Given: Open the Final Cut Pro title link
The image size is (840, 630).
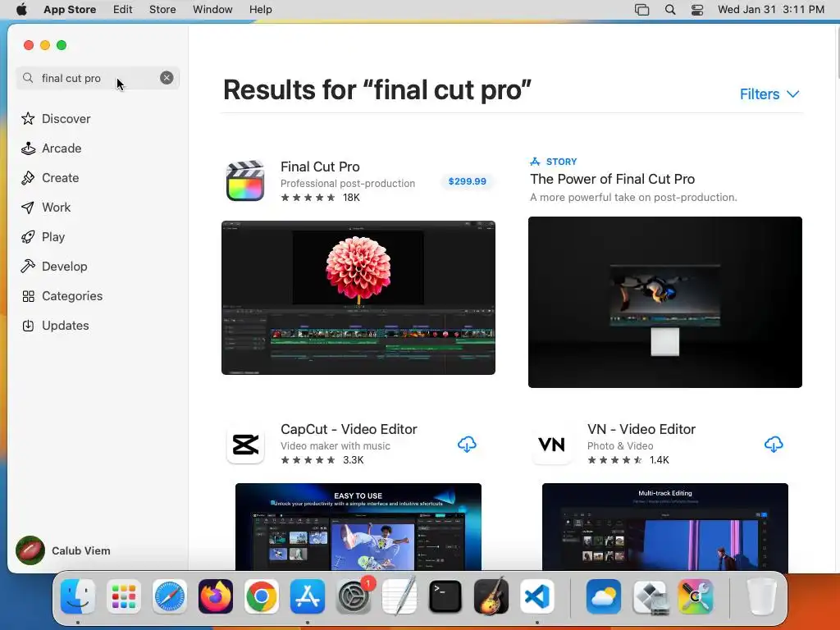Looking at the screenshot, I should pyautogui.click(x=320, y=167).
